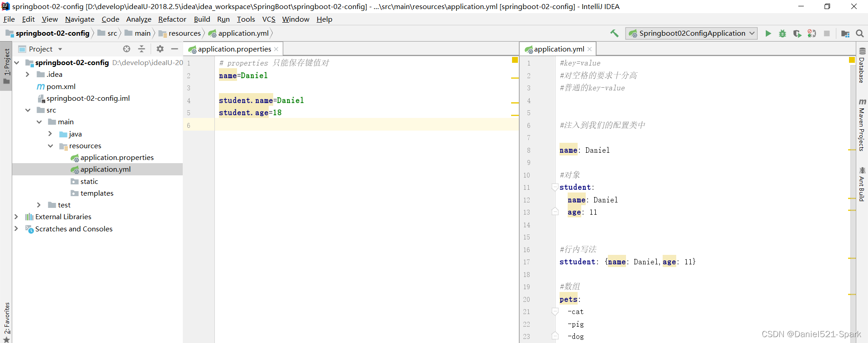Image resolution: width=868 pixels, height=343 pixels.
Task: Click the update running application icon
Action: 812,33
